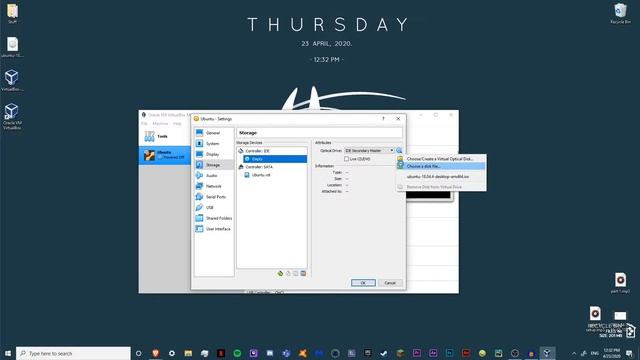Click the Brave browser taskbar icon
The width and height of the screenshot is (640, 360).
[x=156, y=353]
